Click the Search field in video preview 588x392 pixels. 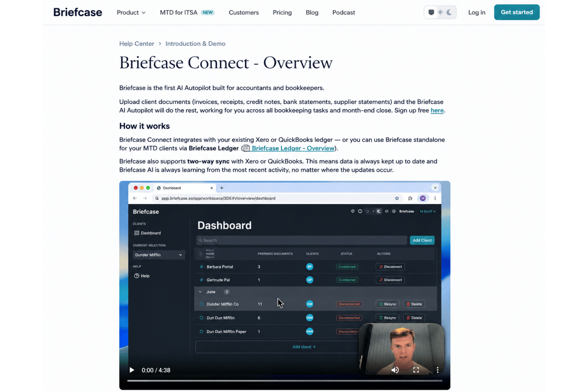[302, 240]
